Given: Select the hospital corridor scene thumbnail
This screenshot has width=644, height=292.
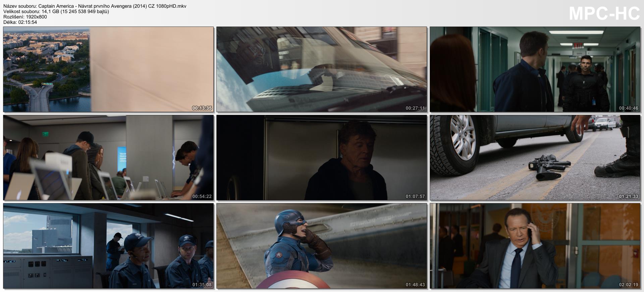Looking at the screenshot, I should pyautogui.click(x=535, y=69).
